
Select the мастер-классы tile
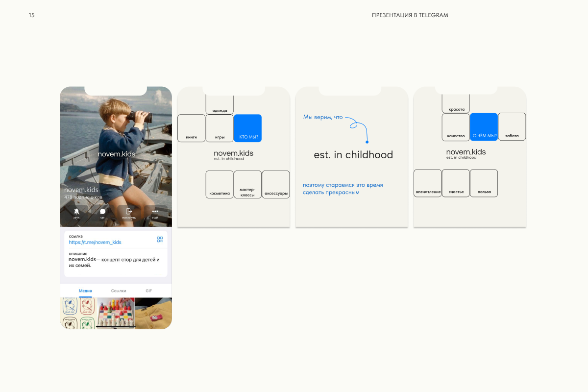[x=247, y=184]
